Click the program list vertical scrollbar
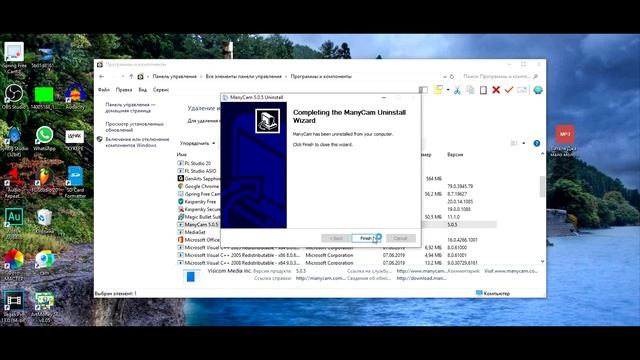This screenshot has height=360, width=640. (x=542, y=187)
